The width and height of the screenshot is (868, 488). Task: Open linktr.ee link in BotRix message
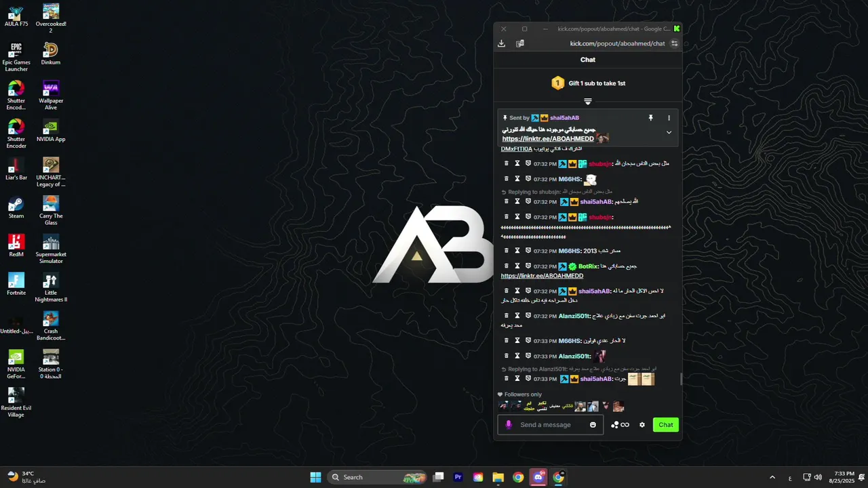click(542, 276)
